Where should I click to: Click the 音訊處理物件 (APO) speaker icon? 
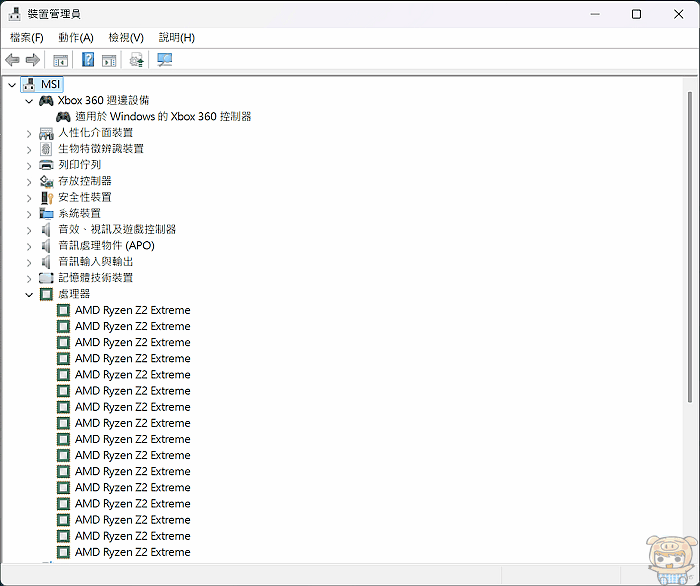[x=46, y=245]
